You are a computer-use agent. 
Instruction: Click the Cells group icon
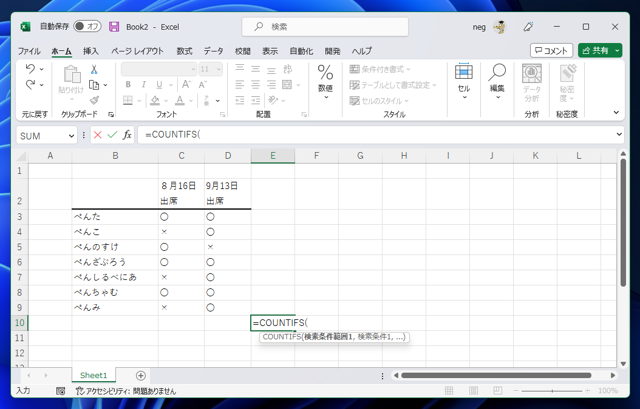[464, 72]
